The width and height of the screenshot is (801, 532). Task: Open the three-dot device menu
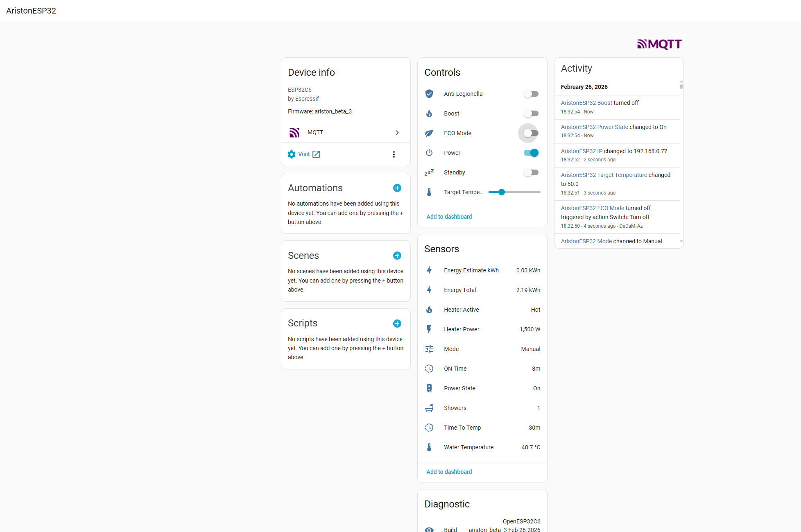394,154
